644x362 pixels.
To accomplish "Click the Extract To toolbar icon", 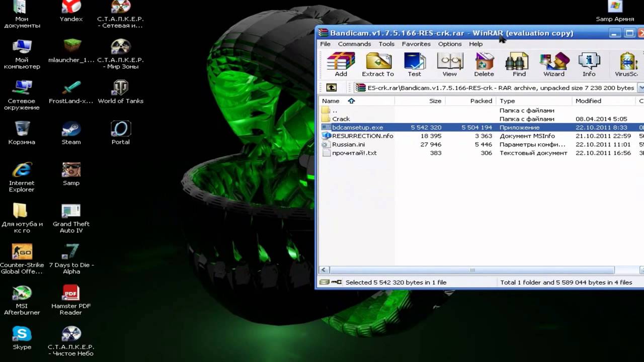I will (x=378, y=65).
